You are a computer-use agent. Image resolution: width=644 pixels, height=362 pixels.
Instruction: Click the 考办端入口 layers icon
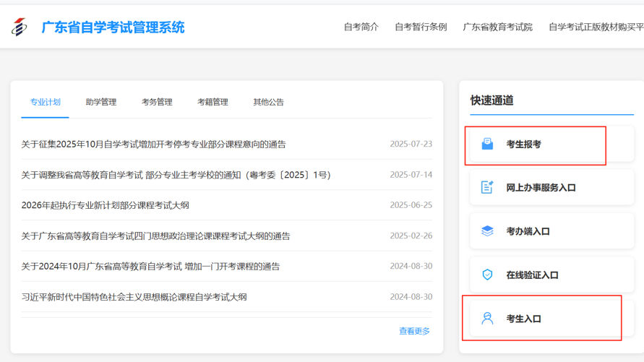487,231
